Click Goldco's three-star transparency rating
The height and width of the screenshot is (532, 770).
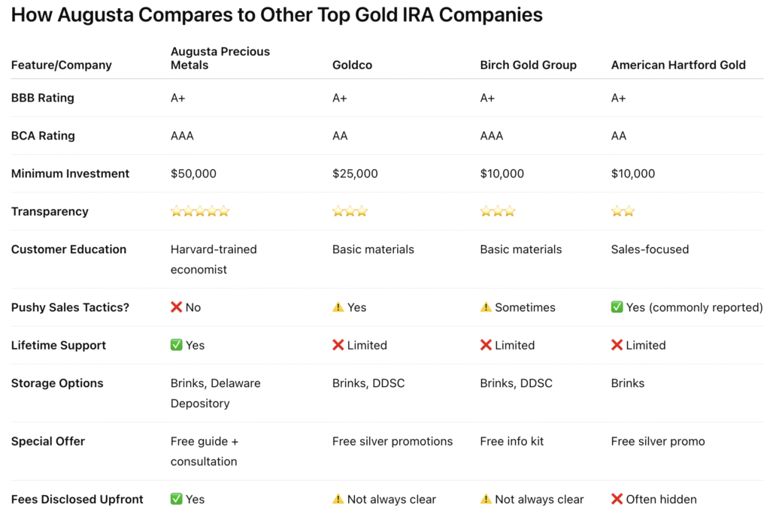tap(350, 211)
